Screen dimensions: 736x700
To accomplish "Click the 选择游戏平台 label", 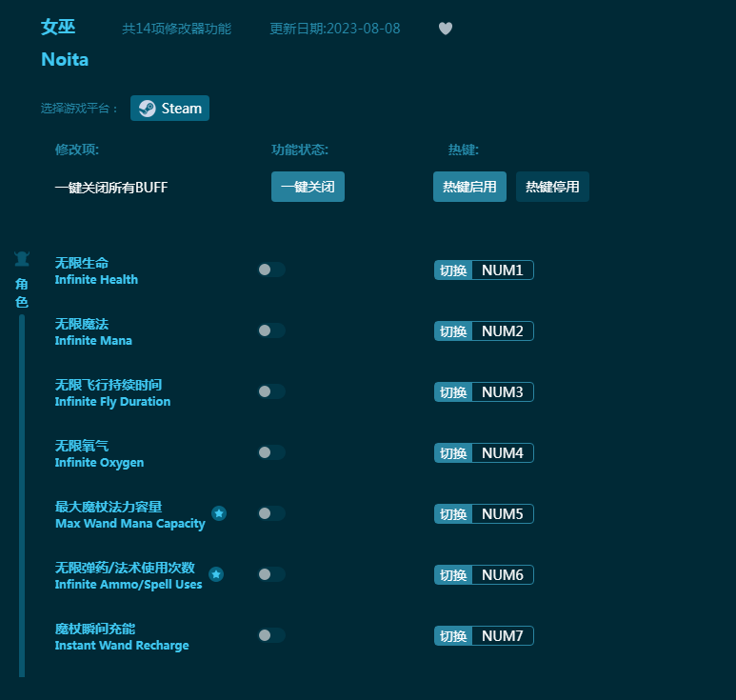I will coord(79,109).
